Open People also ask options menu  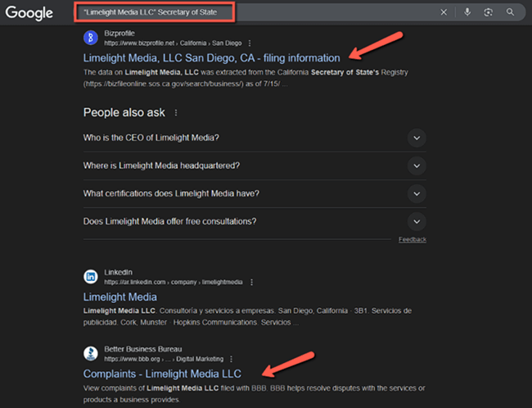coord(176,113)
